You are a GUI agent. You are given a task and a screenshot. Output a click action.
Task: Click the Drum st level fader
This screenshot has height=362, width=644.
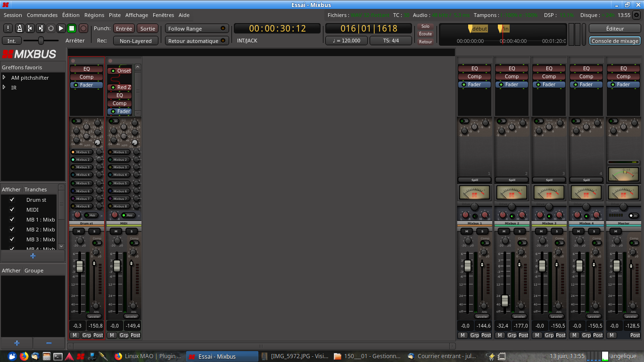pos(80,266)
